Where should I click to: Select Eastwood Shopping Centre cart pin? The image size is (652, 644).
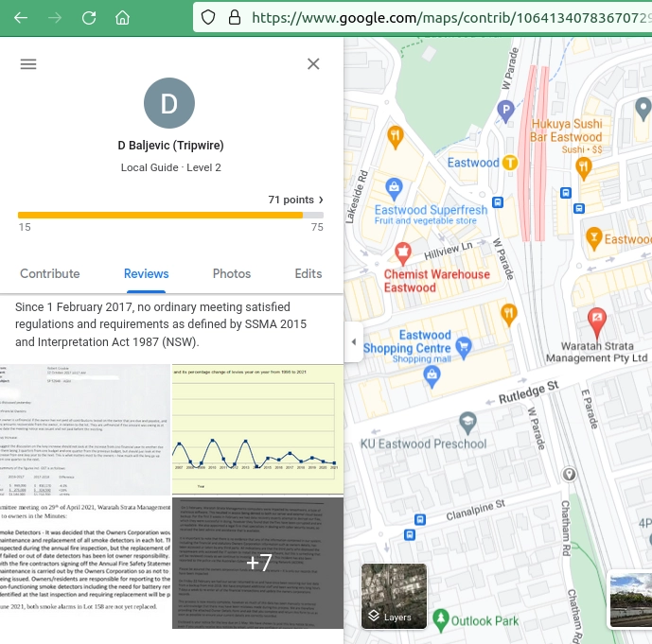pyautogui.click(x=464, y=348)
